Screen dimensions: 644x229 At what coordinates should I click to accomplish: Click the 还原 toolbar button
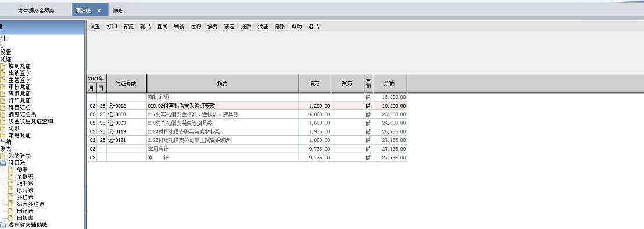[x=246, y=27]
